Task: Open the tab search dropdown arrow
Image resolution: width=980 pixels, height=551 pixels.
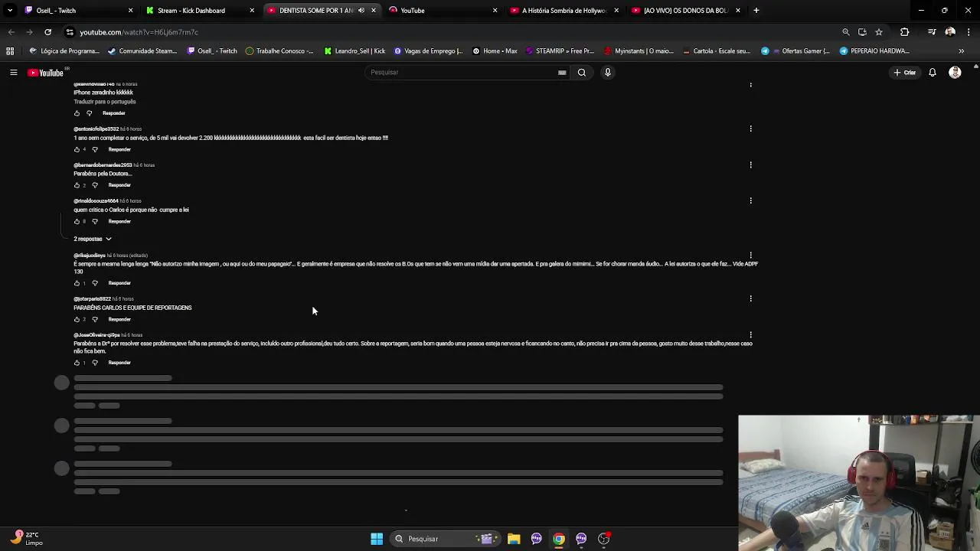Action: coord(10,11)
